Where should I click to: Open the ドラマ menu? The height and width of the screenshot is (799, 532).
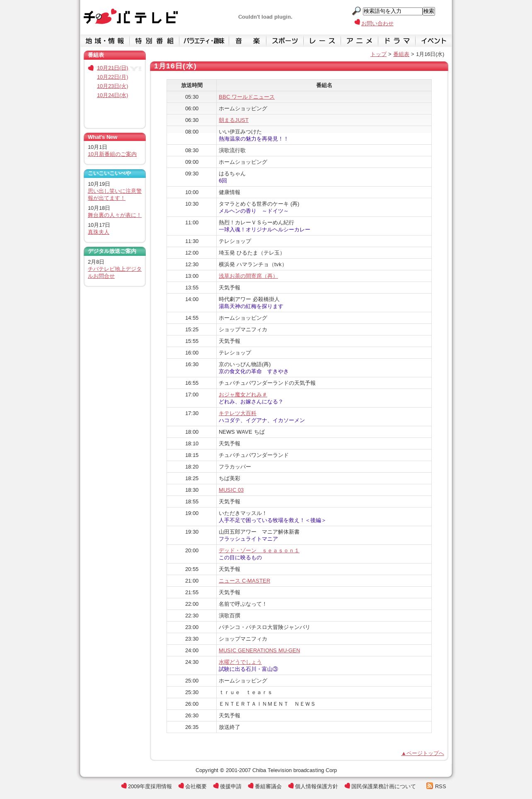click(397, 41)
